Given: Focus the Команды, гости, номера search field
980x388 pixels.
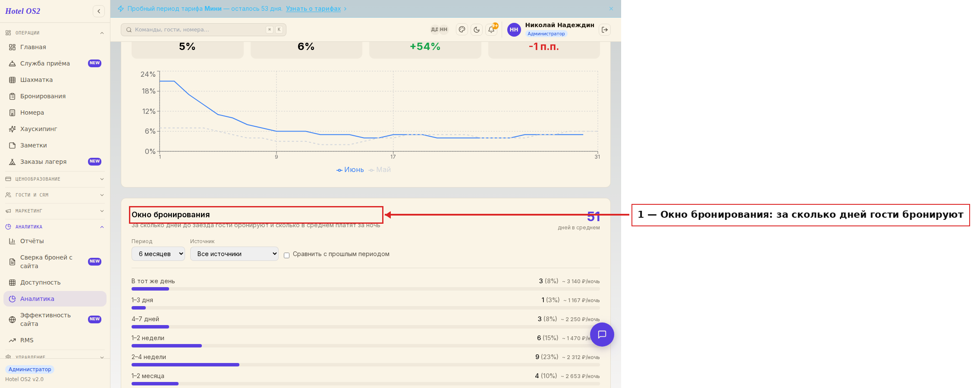Looking at the screenshot, I should [x=204, y=30].
